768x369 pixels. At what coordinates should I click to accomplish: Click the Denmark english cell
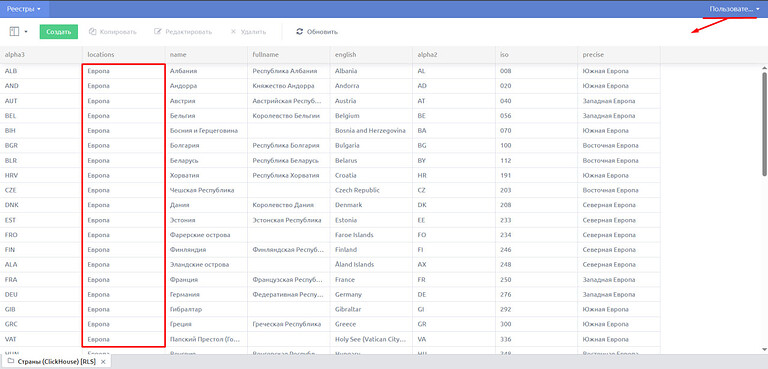pos(371,205)
